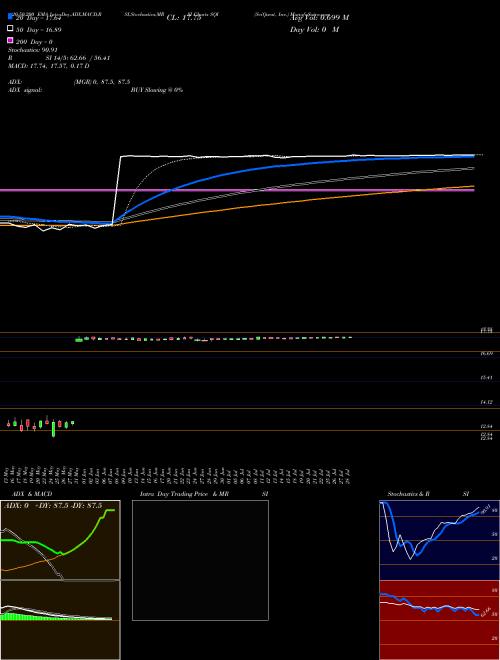The image size is (500, 660).
Task: Click the 'ADX & MACD' panel title
Action: pyautogui.click(x=30, y=494)
